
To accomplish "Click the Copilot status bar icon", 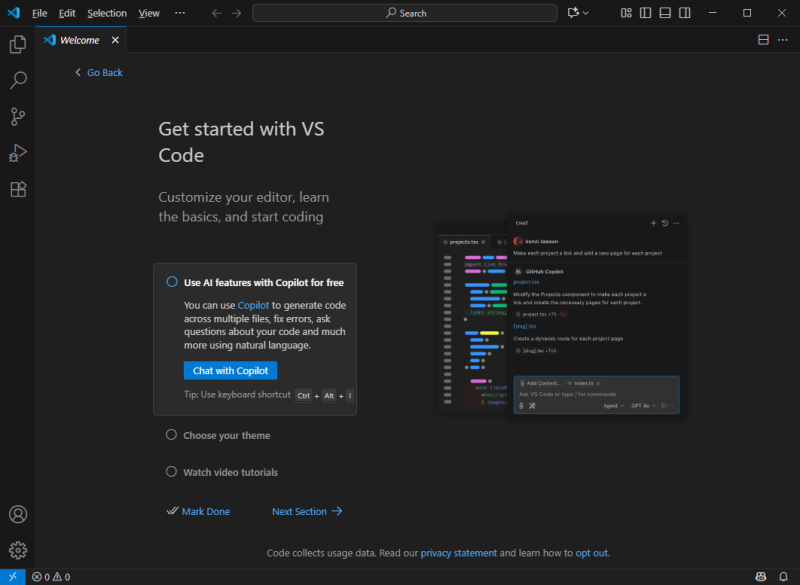I will (x=761, y=577).
